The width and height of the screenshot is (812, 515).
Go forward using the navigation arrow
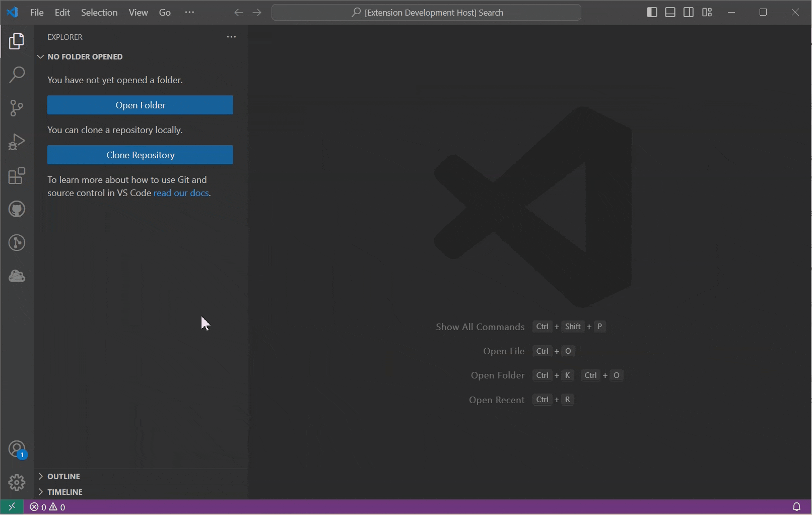[257, 13]
